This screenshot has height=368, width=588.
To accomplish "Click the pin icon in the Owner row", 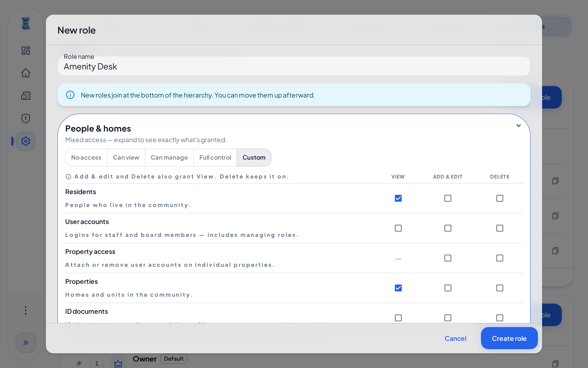I will (79, 363).
